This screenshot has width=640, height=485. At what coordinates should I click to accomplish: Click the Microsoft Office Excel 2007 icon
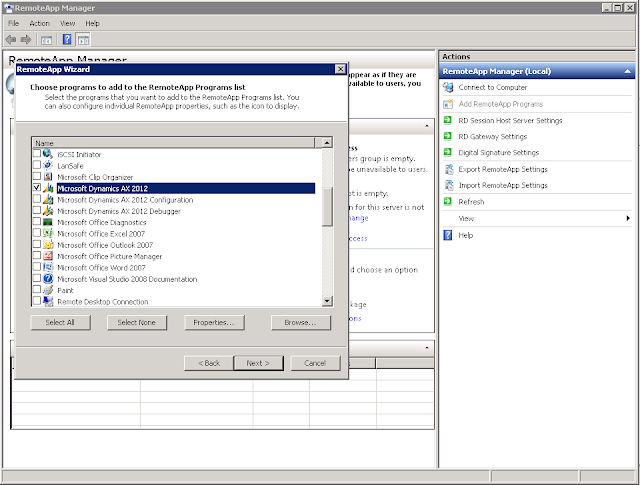[x=48, y=233]
